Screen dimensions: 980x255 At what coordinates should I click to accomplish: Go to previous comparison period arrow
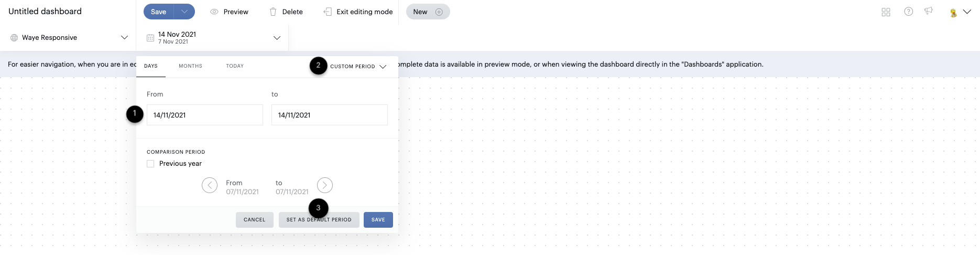[x=210, y=185]
